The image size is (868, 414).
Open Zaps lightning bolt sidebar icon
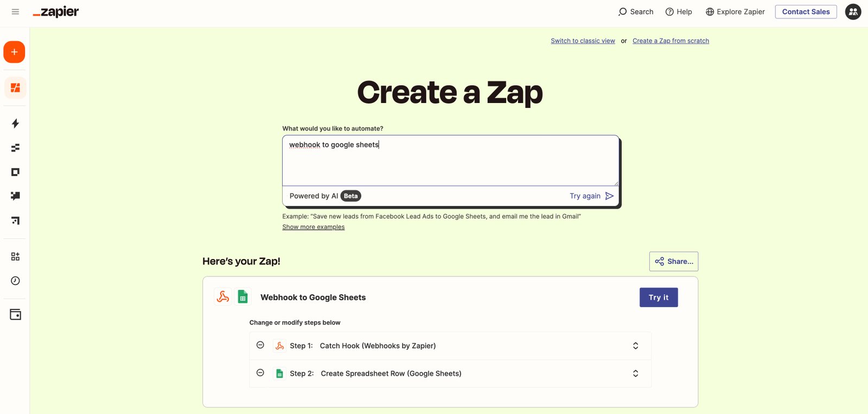coord(15,124)
